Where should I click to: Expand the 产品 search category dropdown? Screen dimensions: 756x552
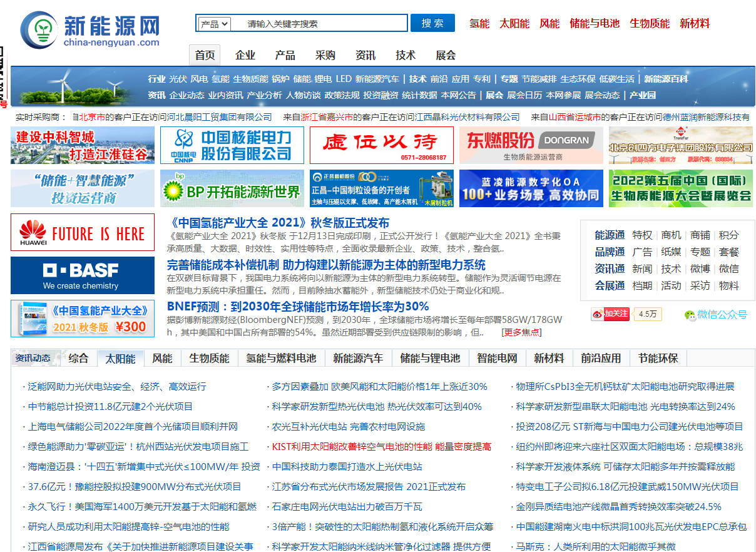coord(214,24)
